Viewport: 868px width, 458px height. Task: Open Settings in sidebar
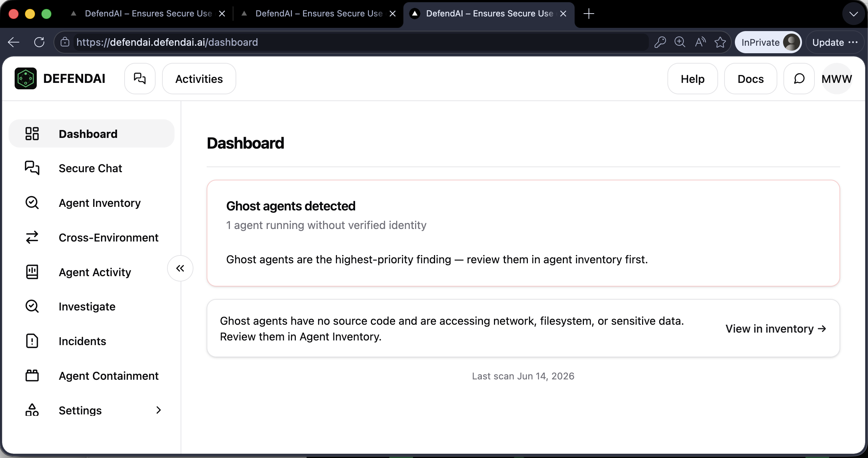point(91,410)
